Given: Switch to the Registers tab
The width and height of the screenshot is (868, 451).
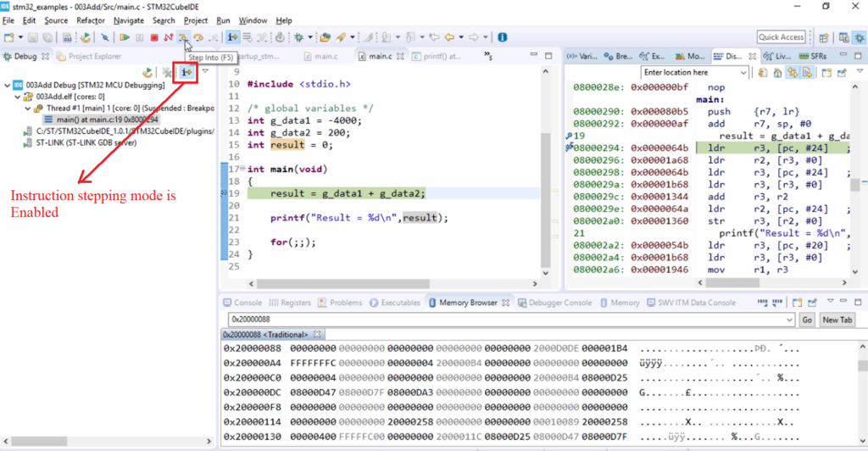Looking at the screenshot, I should pyautogui.click(x=290, y=303).
